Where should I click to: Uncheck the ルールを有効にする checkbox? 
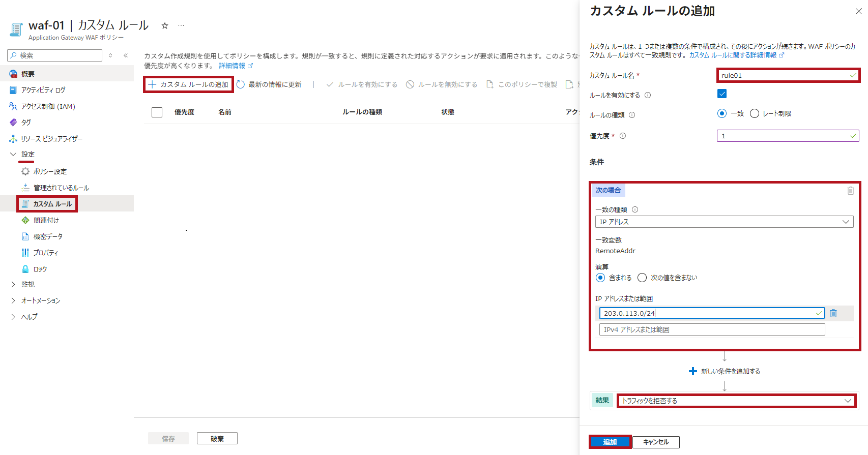click(x=721, y=94)
